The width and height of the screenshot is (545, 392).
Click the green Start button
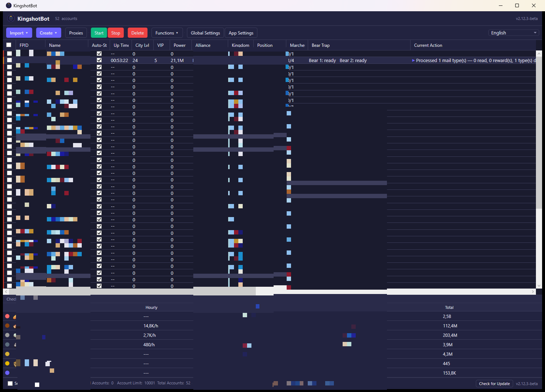(x=99, y=33)
